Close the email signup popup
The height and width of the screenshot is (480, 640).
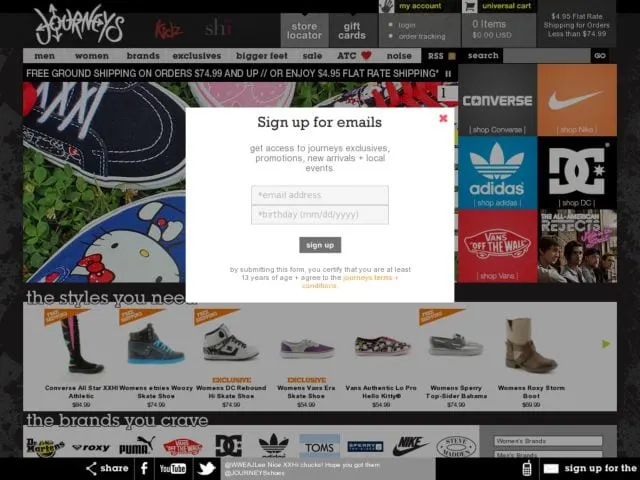(443, 118)
